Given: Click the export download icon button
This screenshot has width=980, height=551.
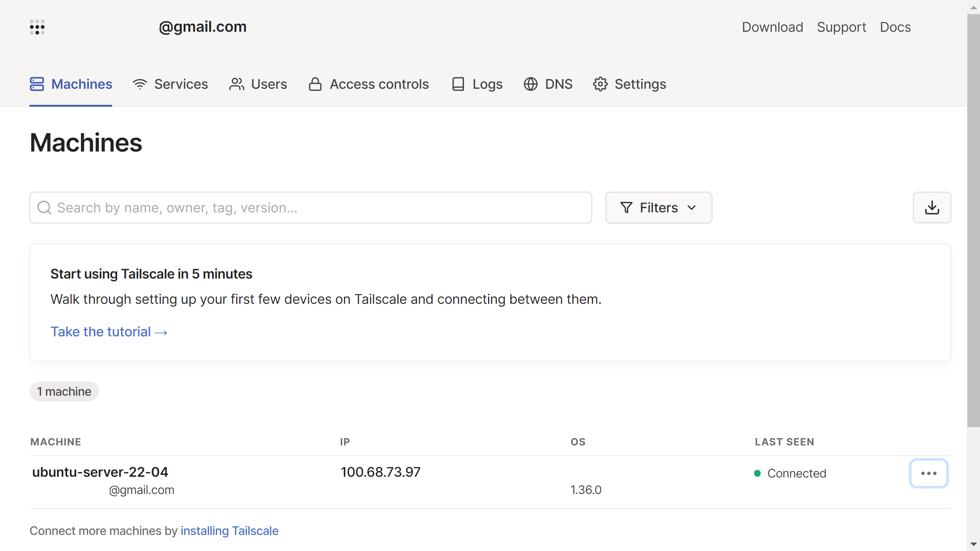Looking at the screenshot, I should click(932, 207).
